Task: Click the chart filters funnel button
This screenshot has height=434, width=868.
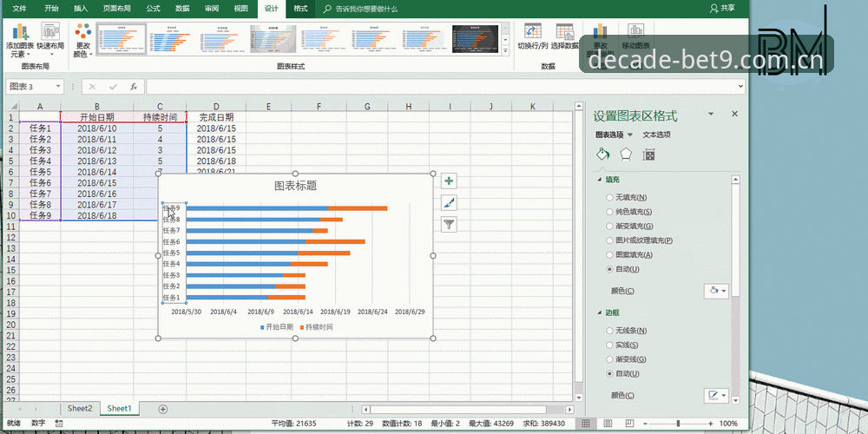Action: click(449, 224)
